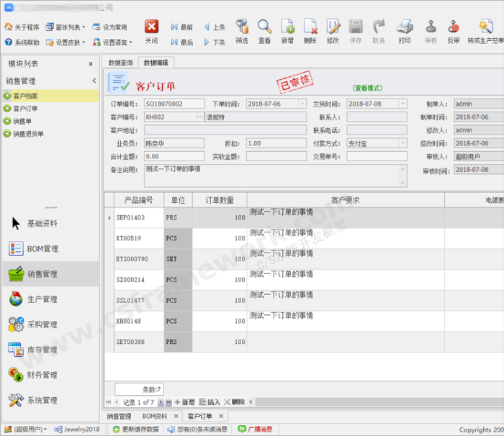Click the 打印 printer icon
504x436 pixels.
click(405, 27)
